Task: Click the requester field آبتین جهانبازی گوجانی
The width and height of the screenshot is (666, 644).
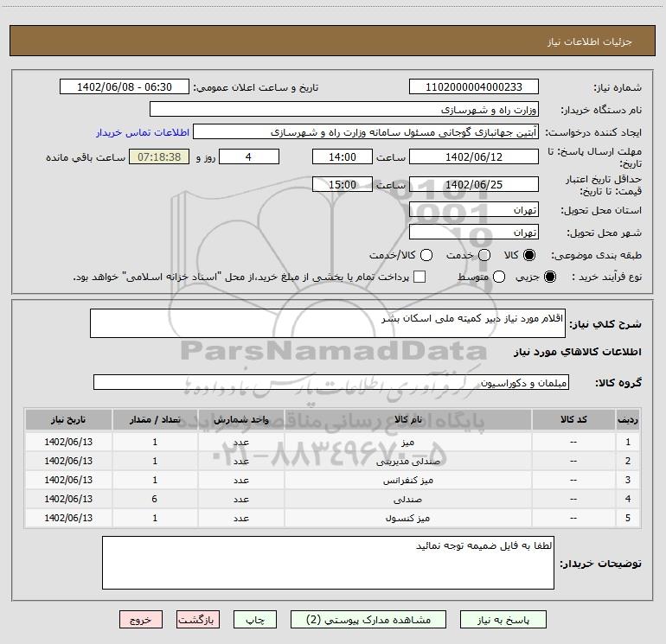Action: click(366, 132)
